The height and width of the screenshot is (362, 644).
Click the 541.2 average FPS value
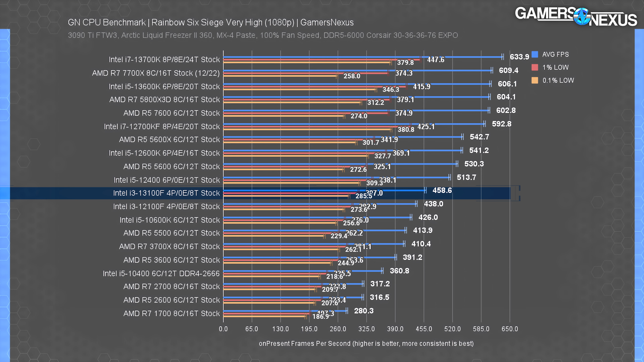(479, 151)
